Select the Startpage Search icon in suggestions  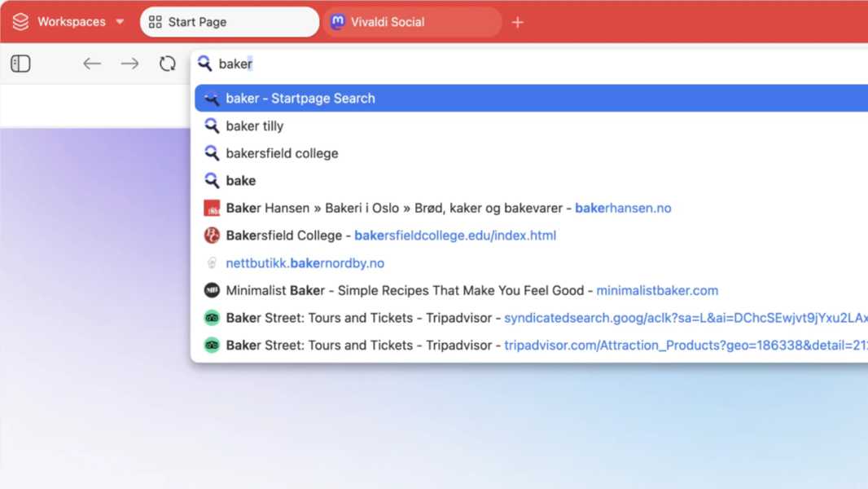212,98
